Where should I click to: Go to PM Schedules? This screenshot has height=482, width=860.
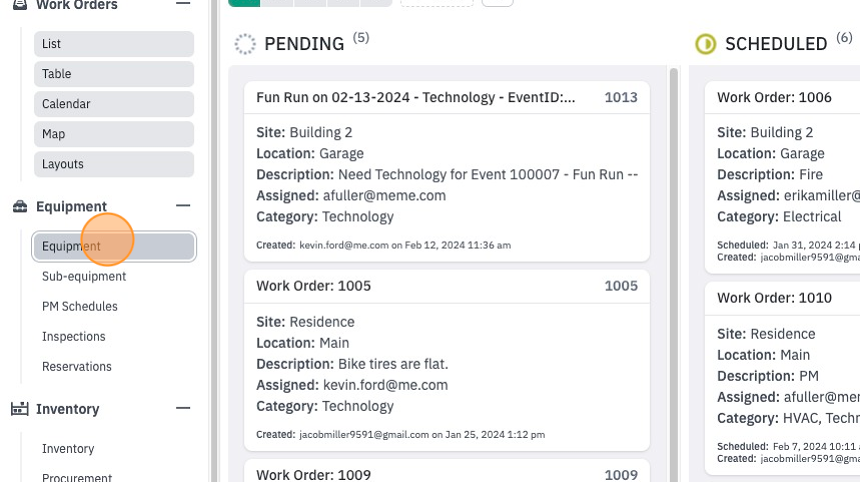point(80,307)
